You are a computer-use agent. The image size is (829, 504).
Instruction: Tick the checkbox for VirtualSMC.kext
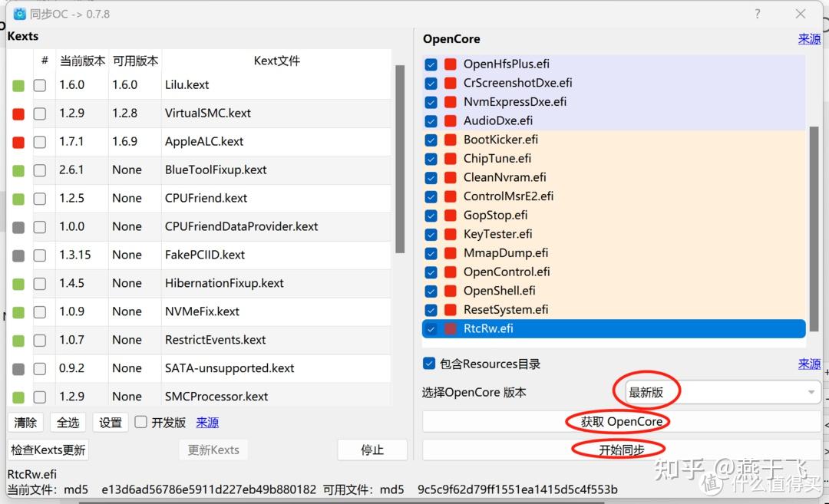click(40, 114)
